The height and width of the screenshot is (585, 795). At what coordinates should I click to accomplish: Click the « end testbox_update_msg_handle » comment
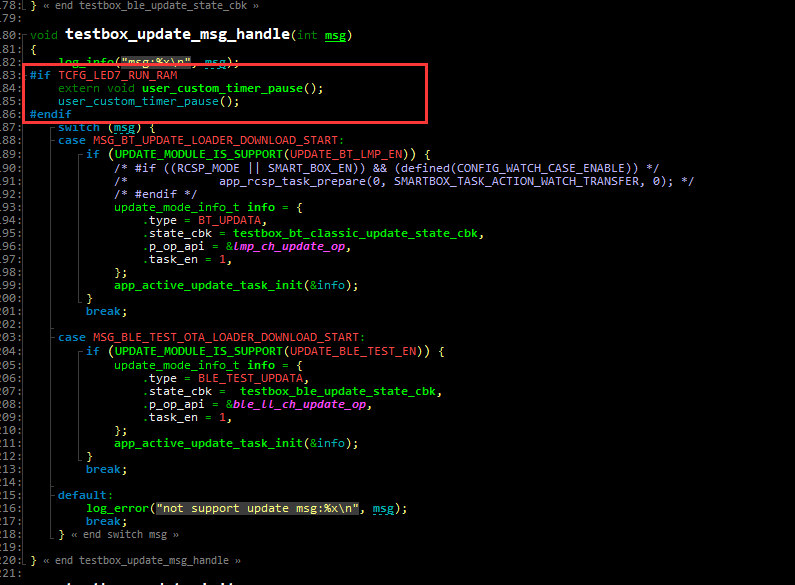click(142, 561)
